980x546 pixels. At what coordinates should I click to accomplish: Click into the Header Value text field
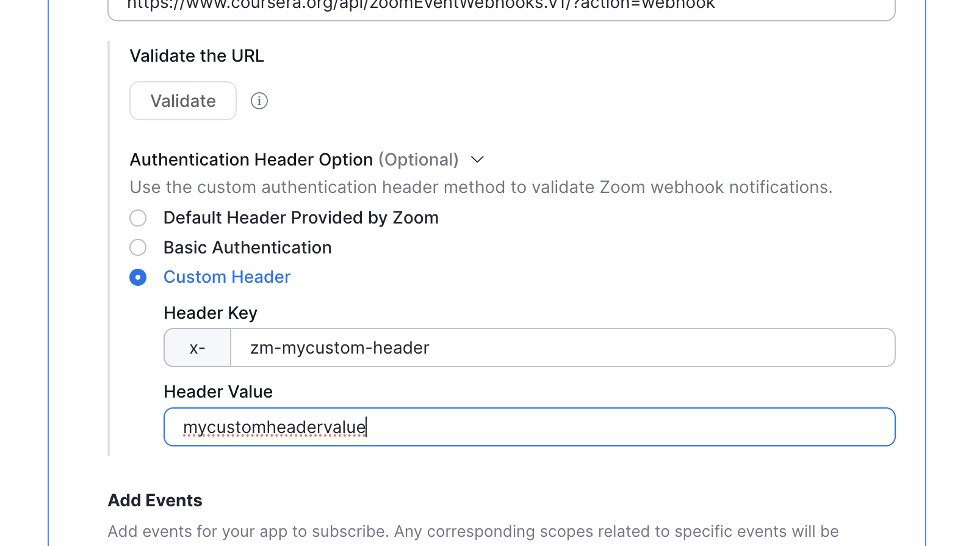pyautogui.click(x=528, y=427)
